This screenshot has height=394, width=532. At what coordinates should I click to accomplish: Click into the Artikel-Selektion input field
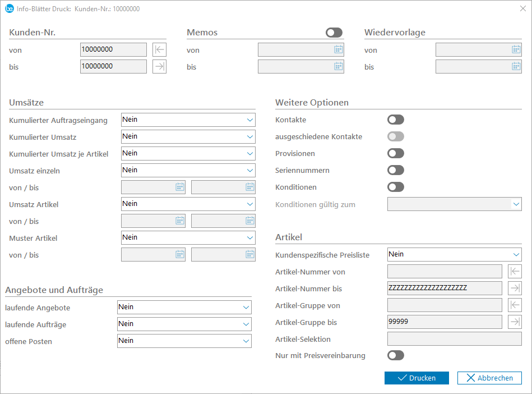click(454, 339)
